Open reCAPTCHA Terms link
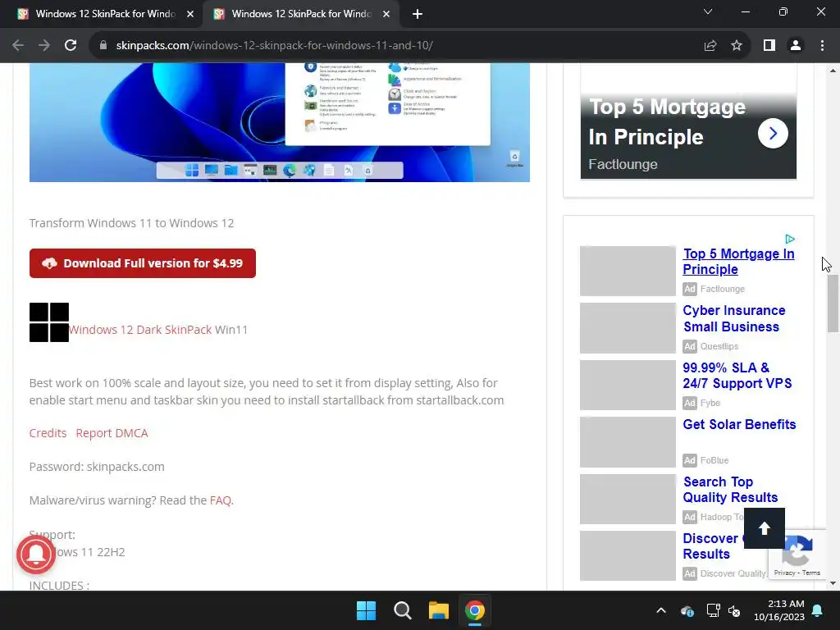Viewport: 840px width, 630px height. click(811, 573)
